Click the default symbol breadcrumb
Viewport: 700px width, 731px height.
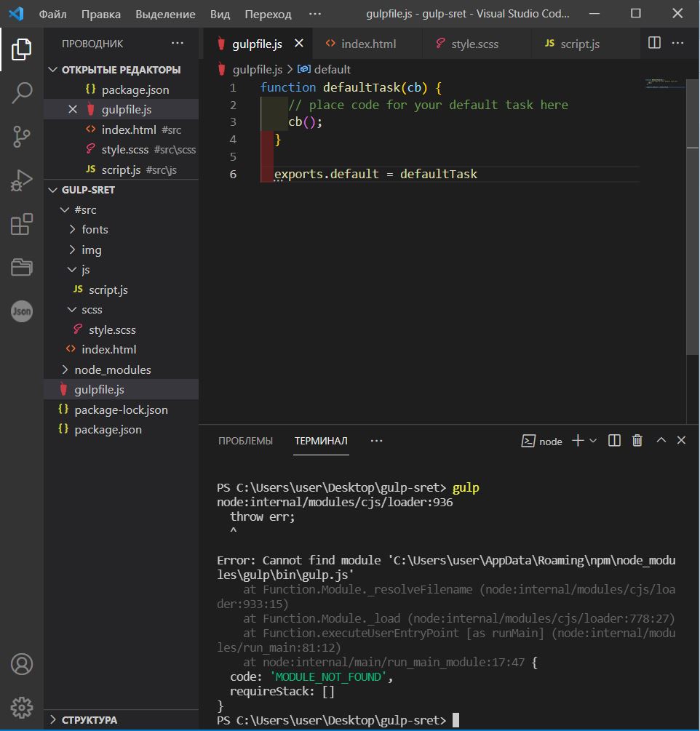[x=332, y=70]
